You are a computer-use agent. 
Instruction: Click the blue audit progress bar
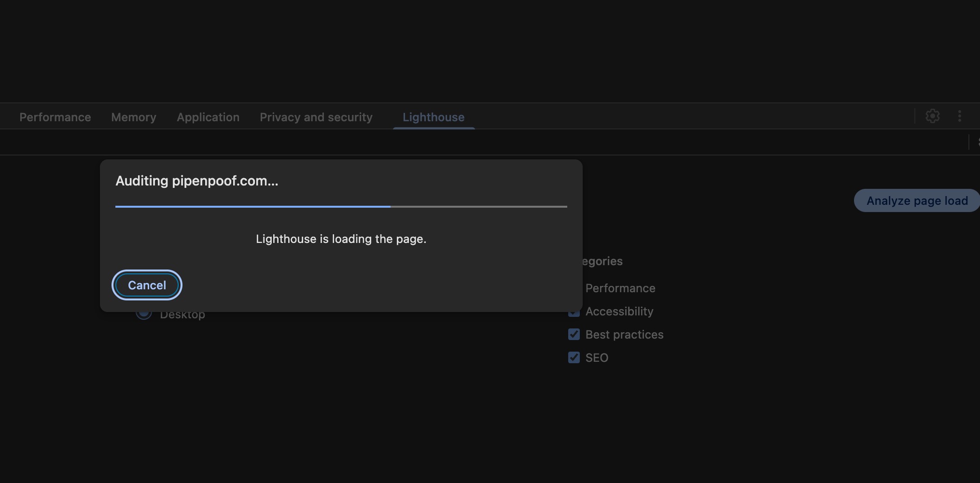252,207
